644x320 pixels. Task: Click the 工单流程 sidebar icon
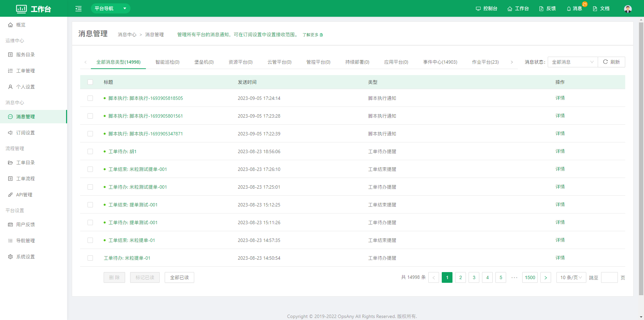tap(10, 179)
